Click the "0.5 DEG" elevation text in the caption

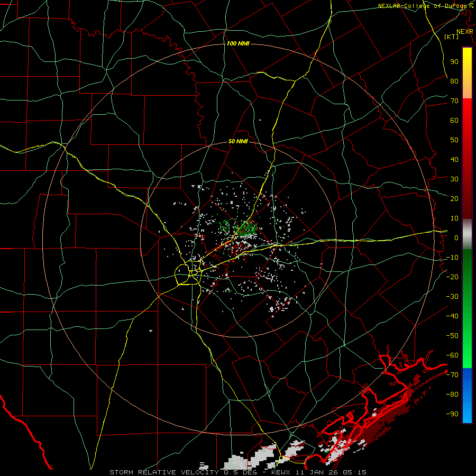coord(241,472)
